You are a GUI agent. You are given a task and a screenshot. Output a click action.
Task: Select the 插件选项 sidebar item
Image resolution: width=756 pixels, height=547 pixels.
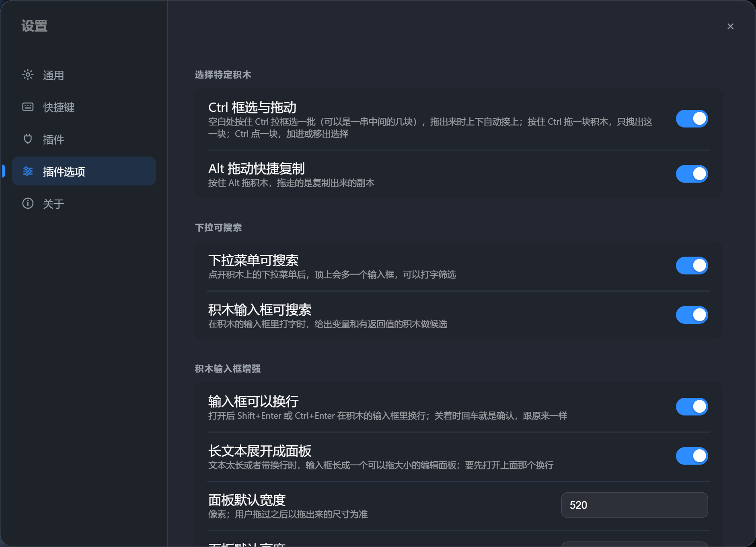(84, 171)
